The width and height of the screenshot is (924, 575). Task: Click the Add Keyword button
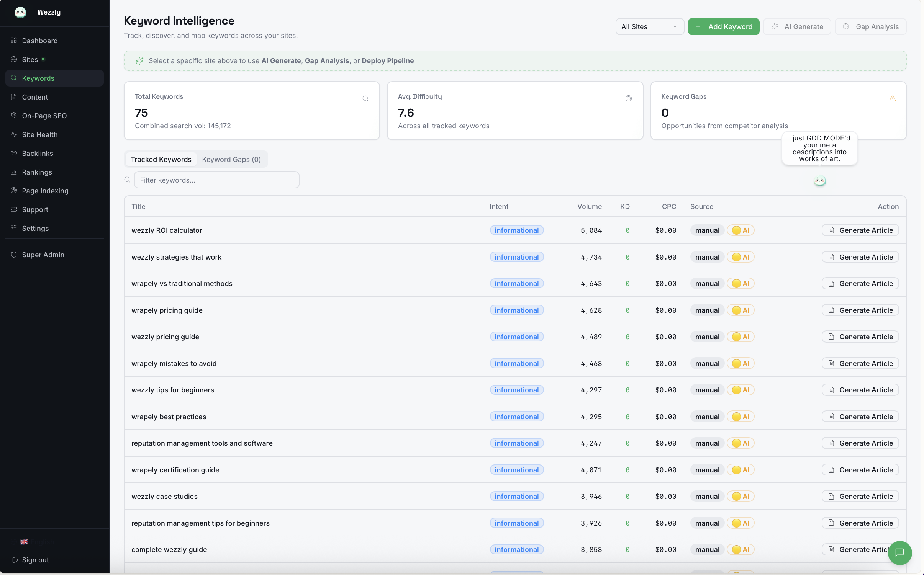coord(724,26)
